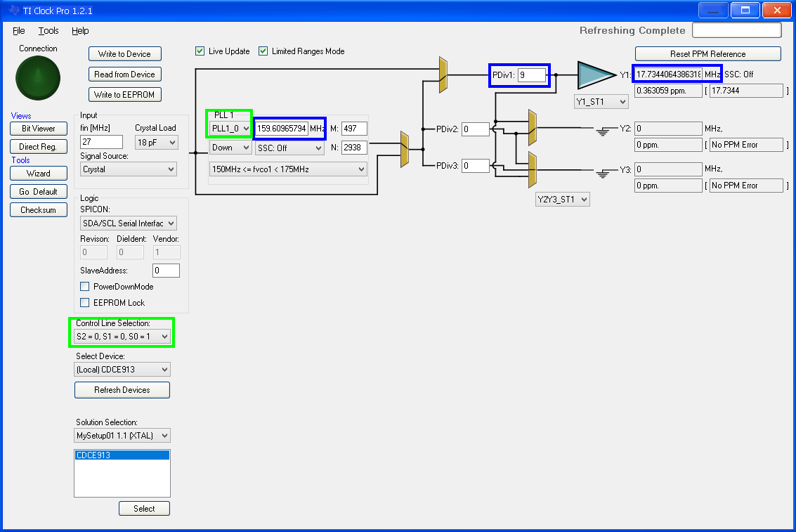
Task: Open the SSC direction Down dropdown
Action: point(230,148)
